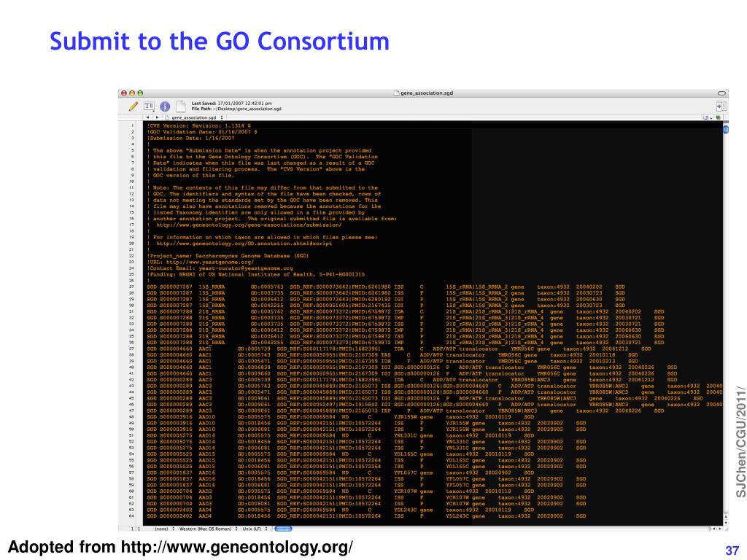Image resolution: width=747 pixels, height=560 pixels.
Task: Click the line number 27 in the gutter
Action: [132, 287]
